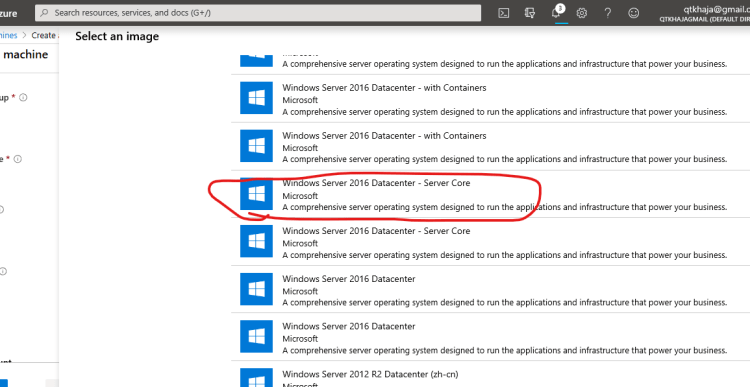
Task: Open Directory and subscription filter icon
Action: 529,13
